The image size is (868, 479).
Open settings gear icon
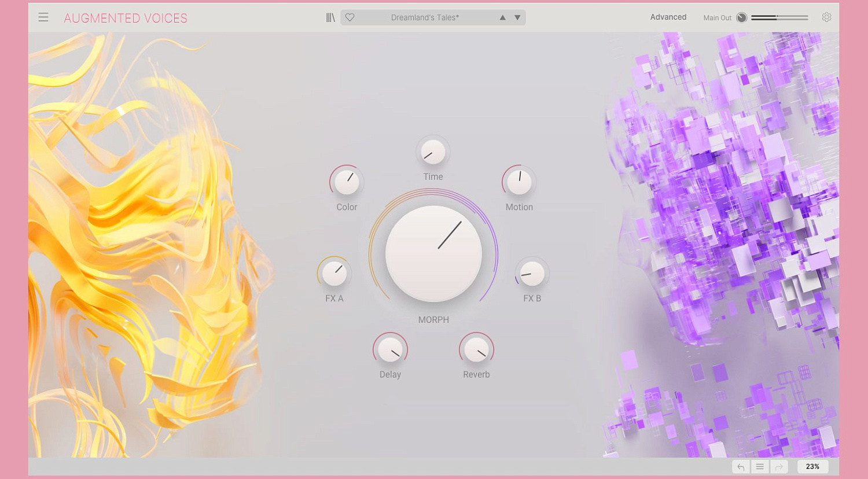[x=826, y=17]
